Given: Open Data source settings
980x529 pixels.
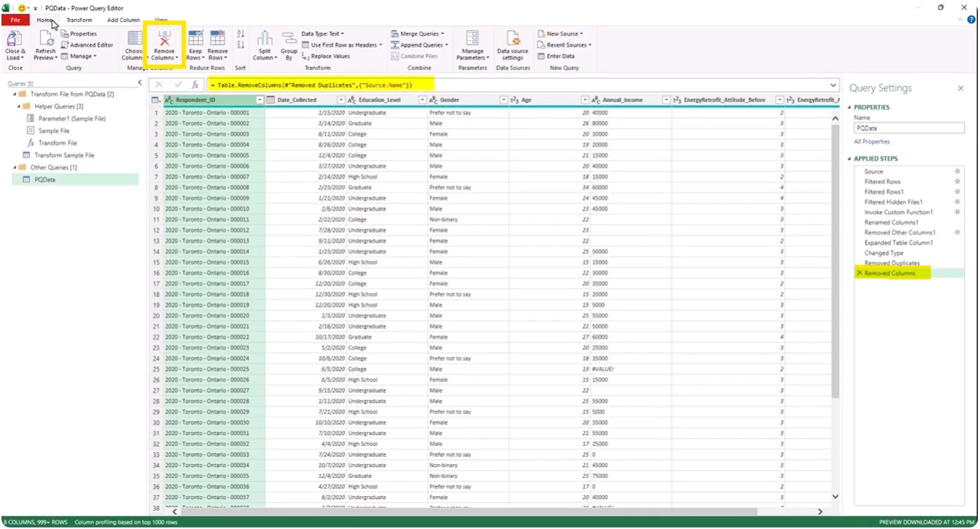Looking at the screenshot, I should (x=513, y=45).
